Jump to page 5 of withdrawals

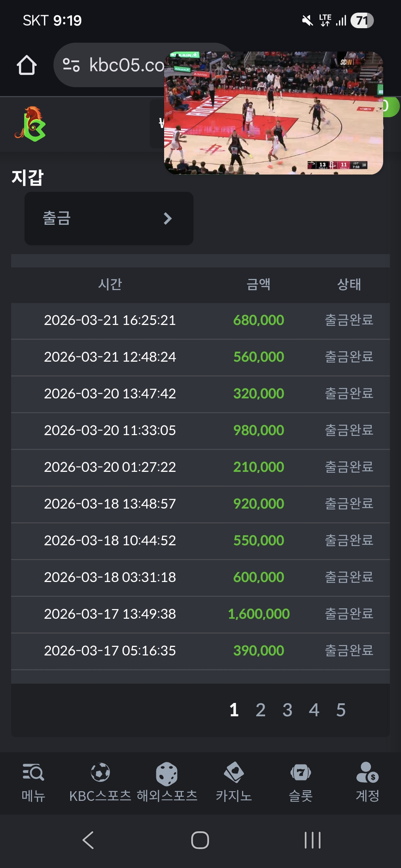pos(341,710)
